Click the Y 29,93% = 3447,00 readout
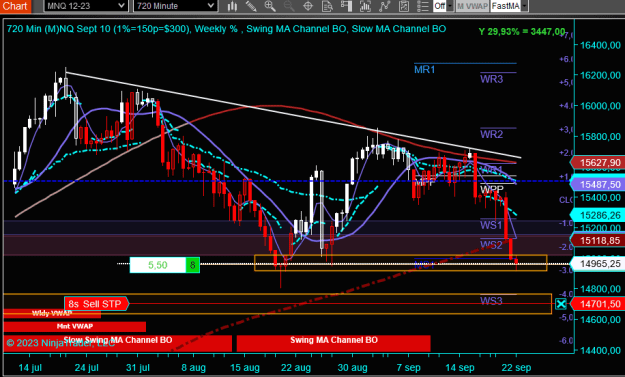The width and height of the screenshot is (625, 377). coord(522,31)
